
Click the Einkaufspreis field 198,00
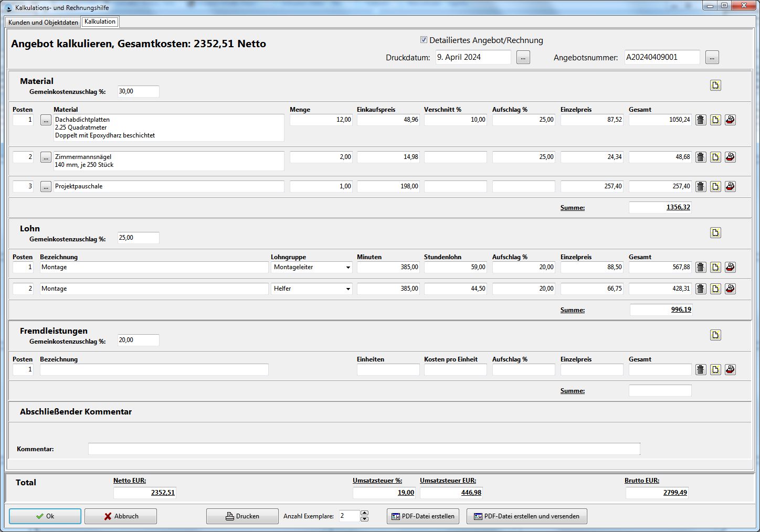click(x=388, y=186)
